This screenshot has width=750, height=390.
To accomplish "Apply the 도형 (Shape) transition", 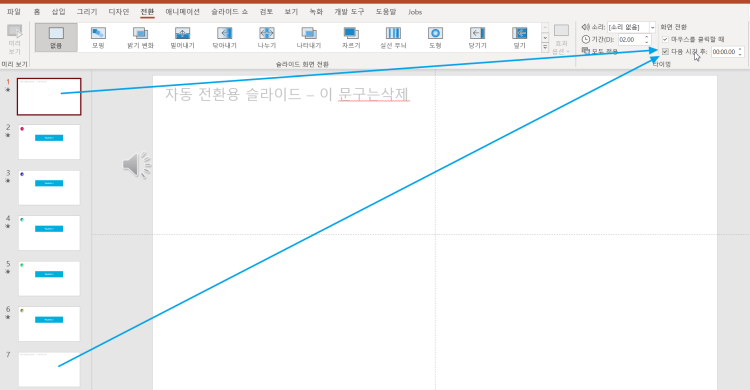I will tap(435, 37).
